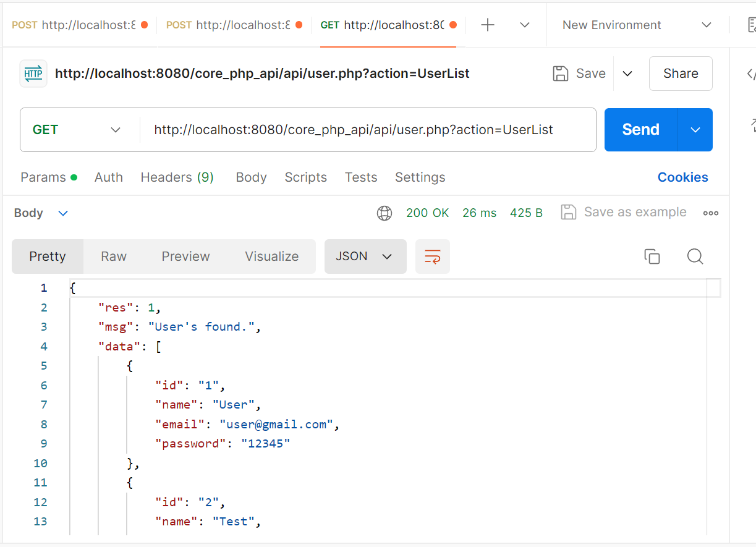Copy response body with copy icon

pos(652,257)
